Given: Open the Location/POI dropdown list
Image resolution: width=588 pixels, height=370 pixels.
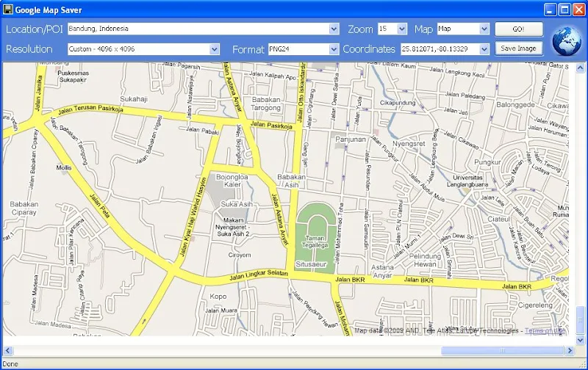Looking at the screenshot, I should (x=334, y=29).
